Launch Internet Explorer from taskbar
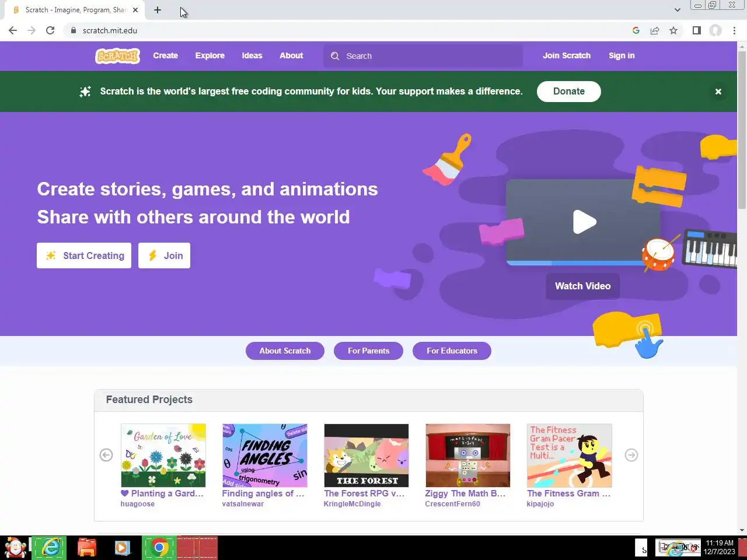This screenshot has height=560, width=747. (49, 548)
